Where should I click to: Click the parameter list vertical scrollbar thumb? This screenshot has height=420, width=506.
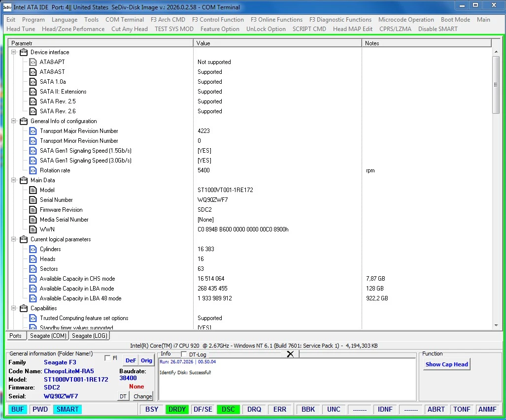496,85
